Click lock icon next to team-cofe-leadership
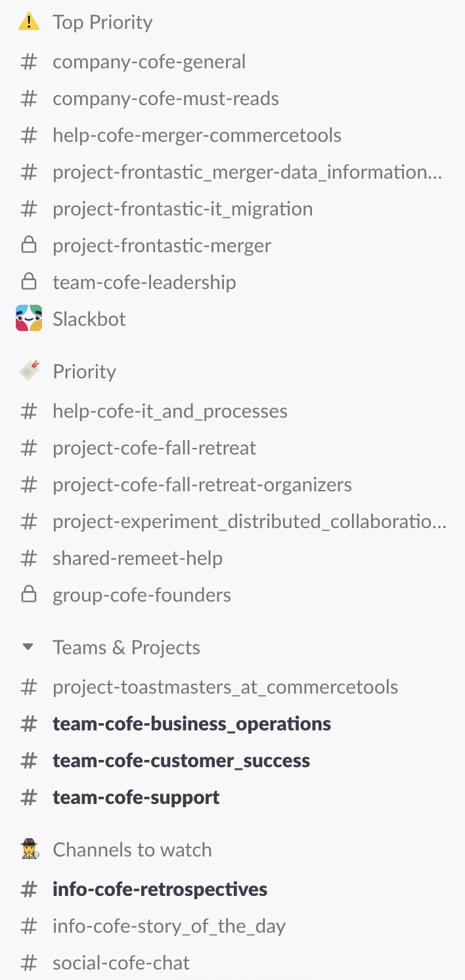465x980 pixels. pyautogui.click(x=28, y=282)
